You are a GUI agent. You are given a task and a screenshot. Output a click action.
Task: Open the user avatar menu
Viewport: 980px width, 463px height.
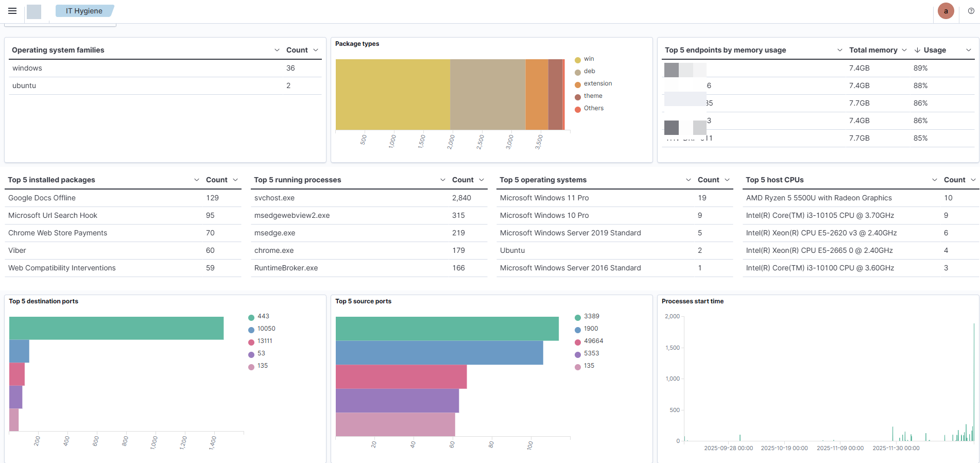click(x=945, y=11)
